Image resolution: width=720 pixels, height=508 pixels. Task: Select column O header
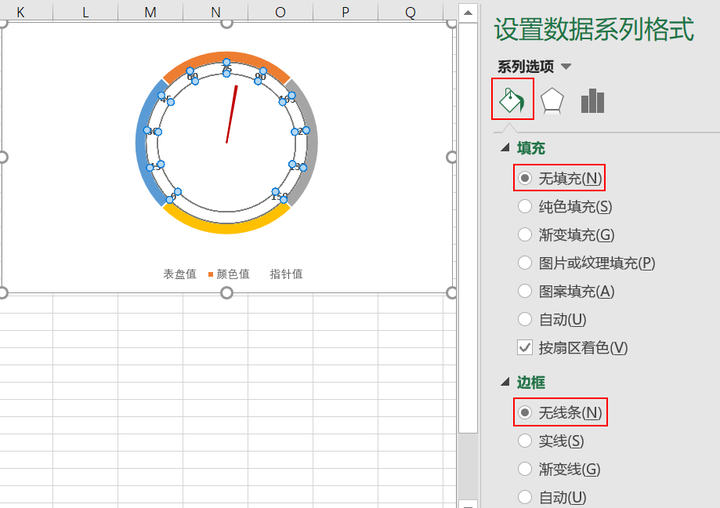click(x=280, y=11)
